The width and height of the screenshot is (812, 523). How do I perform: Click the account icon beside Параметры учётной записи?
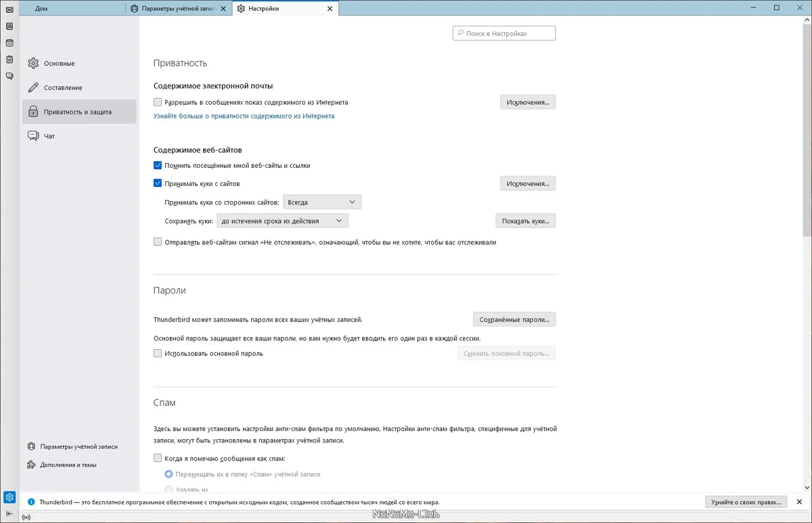(x=31, y=447)
